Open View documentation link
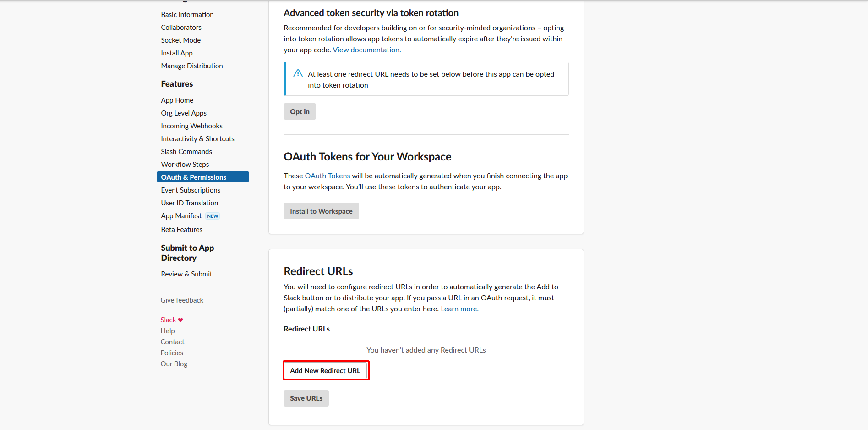 pyautogui.click(x=366, y=50)
